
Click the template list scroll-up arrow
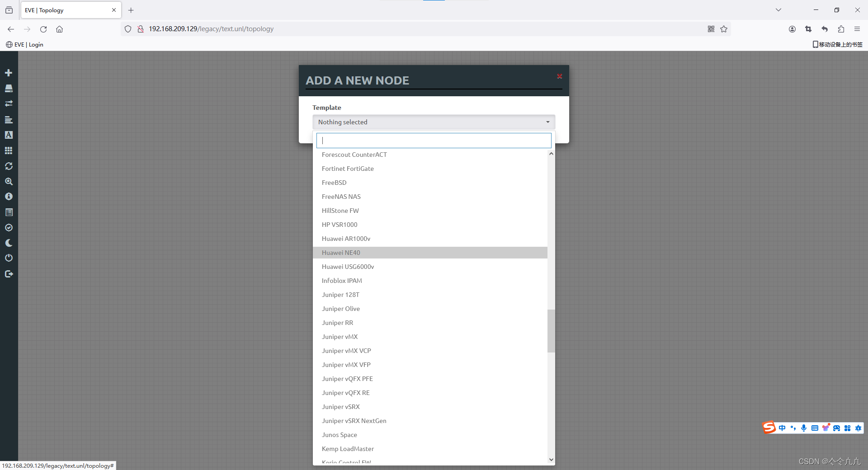click(551, 154)
